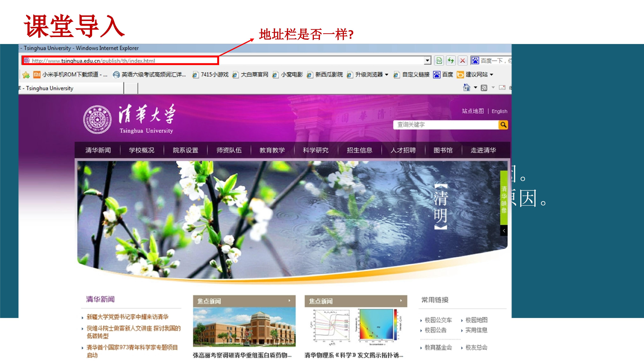Open the address bar history dropdown arrow
644x362 pixels.
(x=427, y=60)
